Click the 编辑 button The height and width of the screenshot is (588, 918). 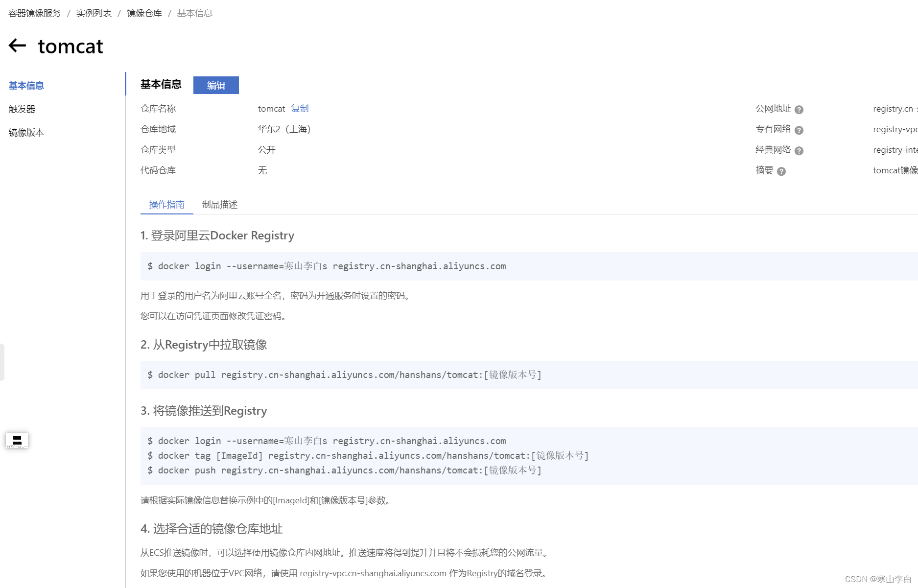(x=216, y=85)
